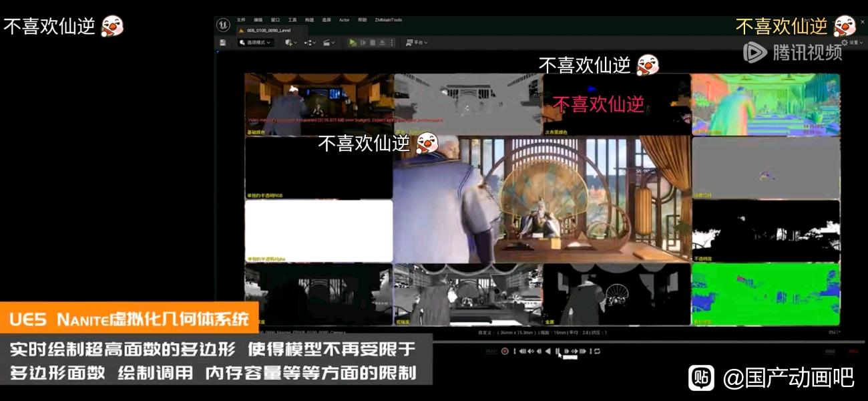
Task: Open the 选择 menu
Action: (327, 20)
